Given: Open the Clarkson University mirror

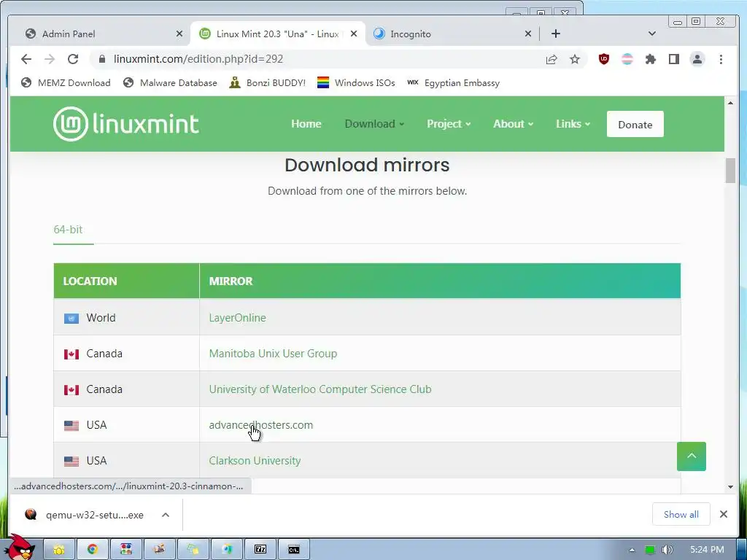Looking at the screenshot, I should 255,461.
